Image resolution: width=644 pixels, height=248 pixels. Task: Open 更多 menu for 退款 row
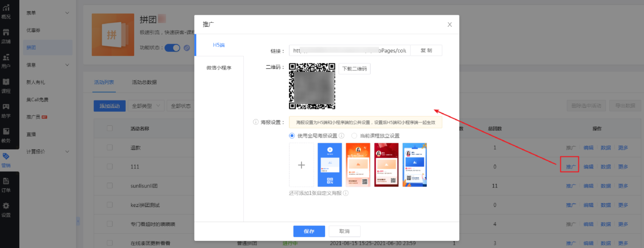[x=623, y=148]
